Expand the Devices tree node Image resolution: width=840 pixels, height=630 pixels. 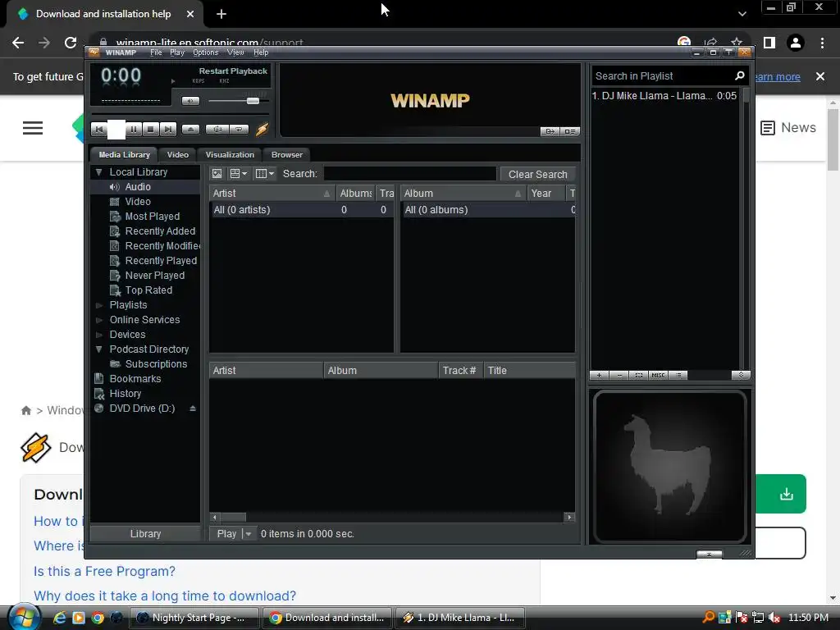(x=98, y=335)
